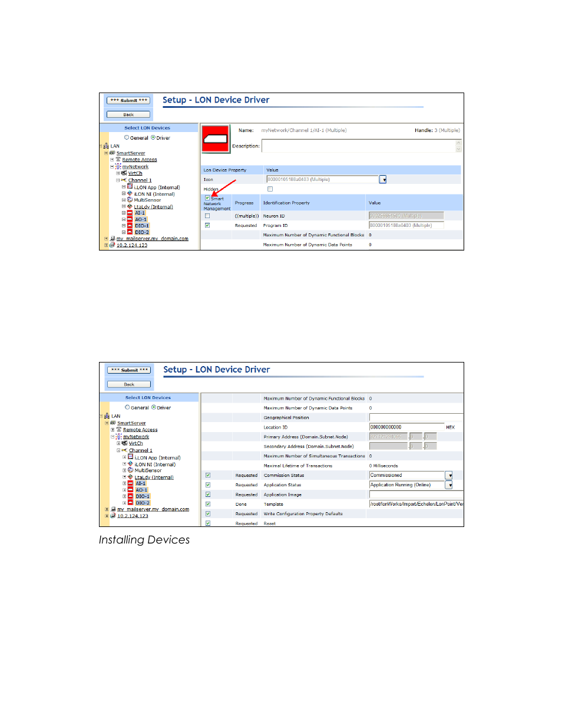Click LAN network icon in lower screenshot
Screen dimensions: 562x728
pos(107,416)
